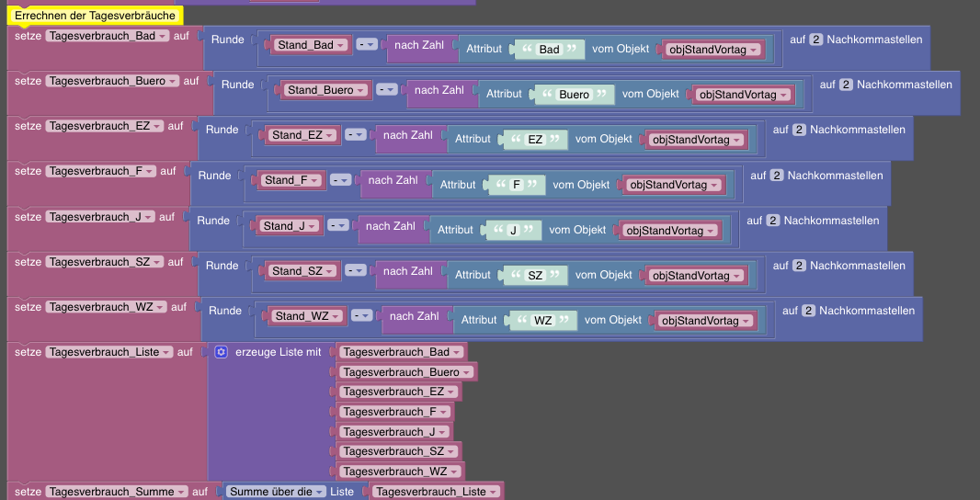Open Tagesverbrauch_Buero dropdown in list items
This screenshot has width=980, height=500.
tap(406, 372)
